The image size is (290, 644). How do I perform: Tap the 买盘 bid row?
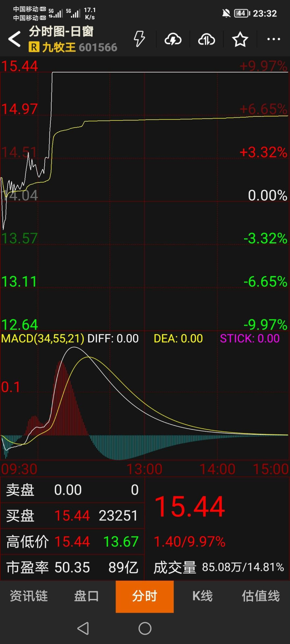tap(72, 516)
